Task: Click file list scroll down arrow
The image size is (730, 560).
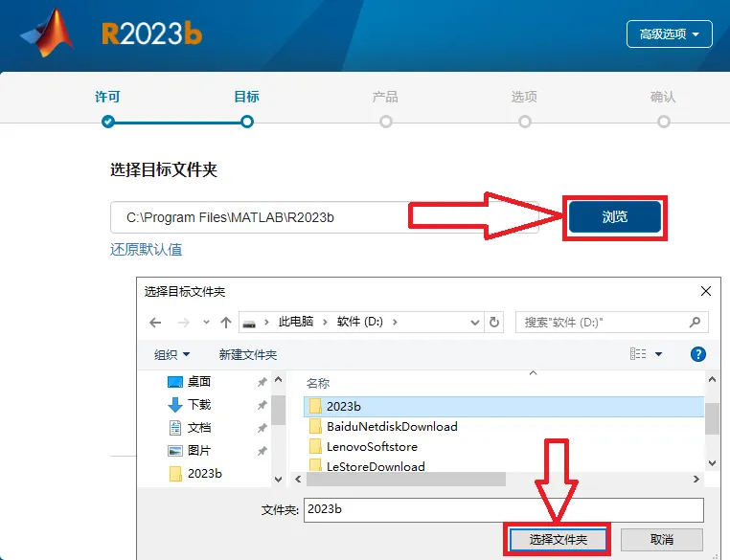Action: pos(712,462)
